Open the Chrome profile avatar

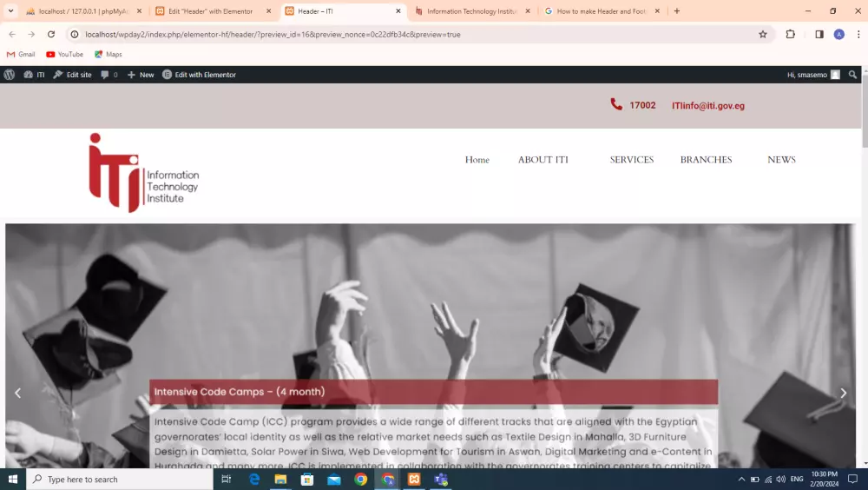click(839, 35)
